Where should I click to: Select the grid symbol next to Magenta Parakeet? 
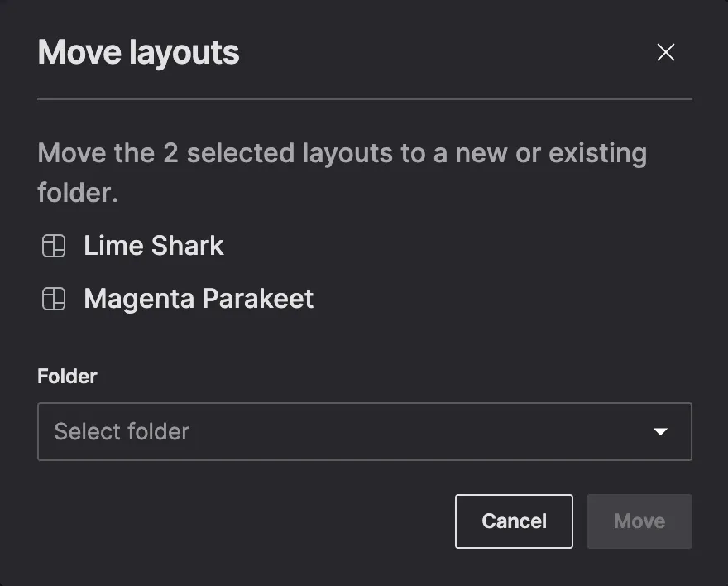pos(53,299)
